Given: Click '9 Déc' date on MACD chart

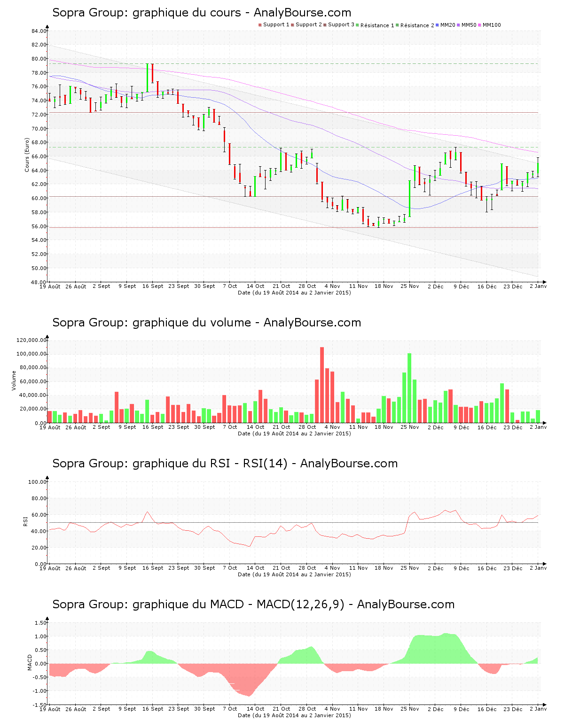Looking at the screenshot, I should pyautogui.click(x=461, y=709).
